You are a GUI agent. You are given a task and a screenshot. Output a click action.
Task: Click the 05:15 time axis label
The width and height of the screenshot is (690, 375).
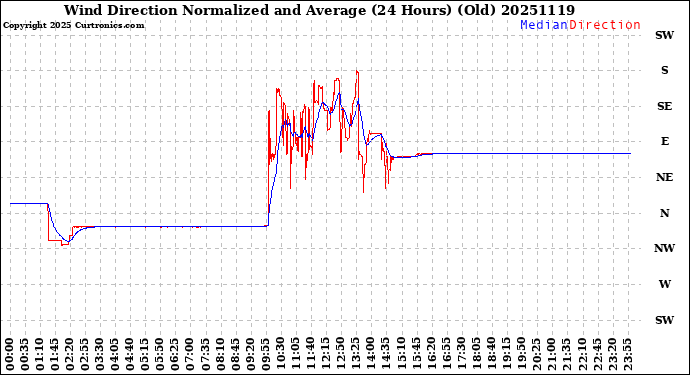145,355
